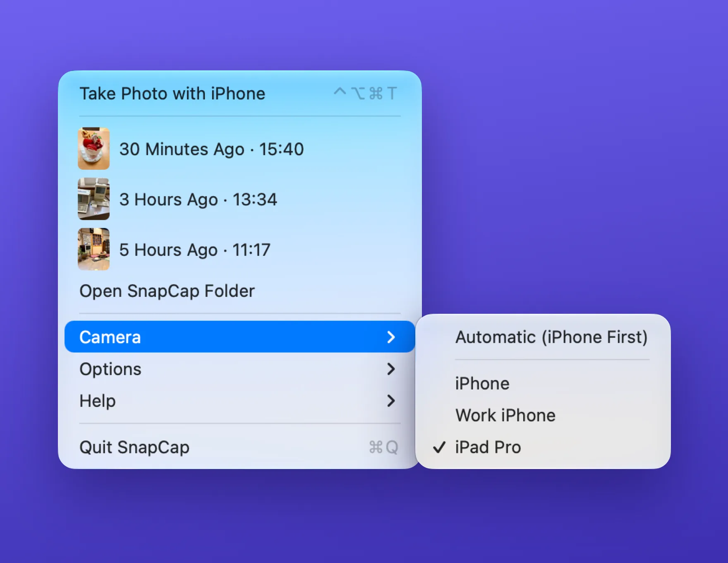Open the room photo thumbnail from 11:17
Image resolution: width=728 pixels, height=563 pixels.
(x=94, y=250)
